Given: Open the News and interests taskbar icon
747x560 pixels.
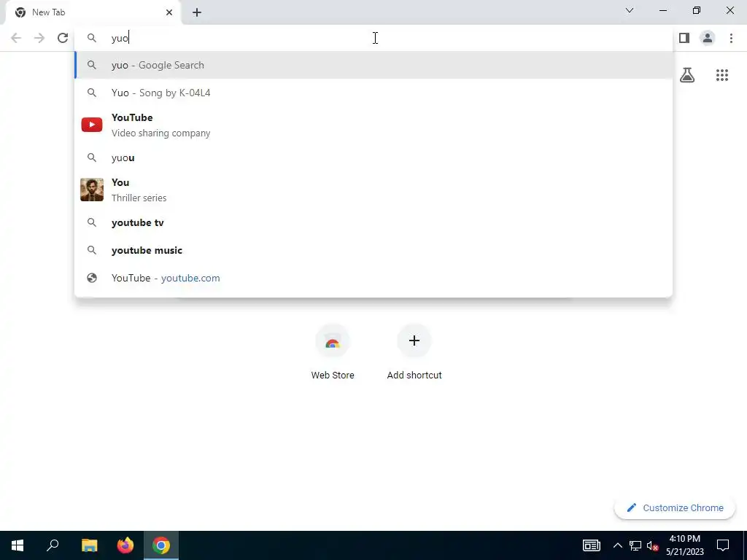Looking at the screenshot, I should pyautogui.click(x=591, y=545).
